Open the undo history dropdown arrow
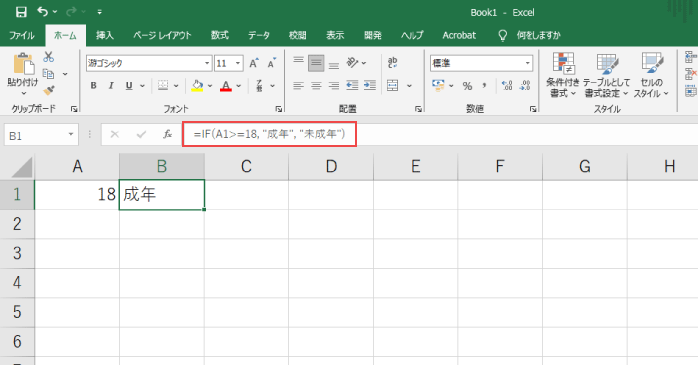Screen dimensions: 698x365 point(55,12)
